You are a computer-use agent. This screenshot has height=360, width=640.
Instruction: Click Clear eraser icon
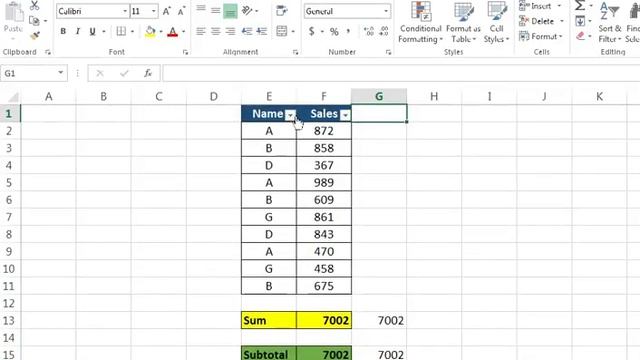(580, 36)
